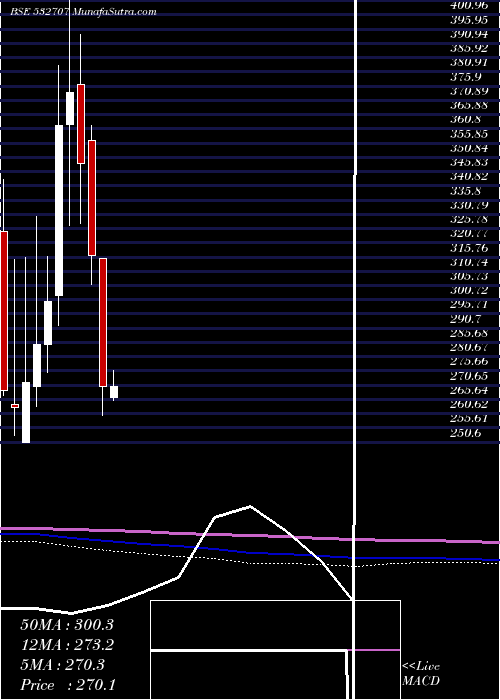The image size is (500, 700).
Task: Select the tiny red doji candle near 260
Action: (x=15, y=406)
